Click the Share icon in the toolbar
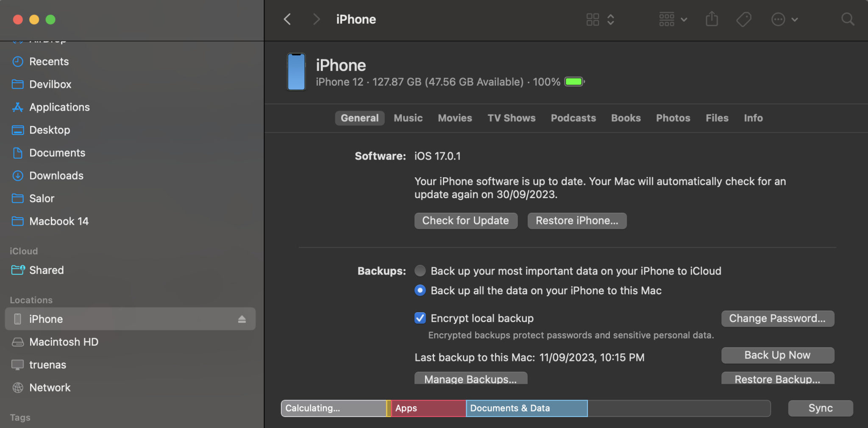The height and width of the screenshot is (428, 868). [712, 20]
